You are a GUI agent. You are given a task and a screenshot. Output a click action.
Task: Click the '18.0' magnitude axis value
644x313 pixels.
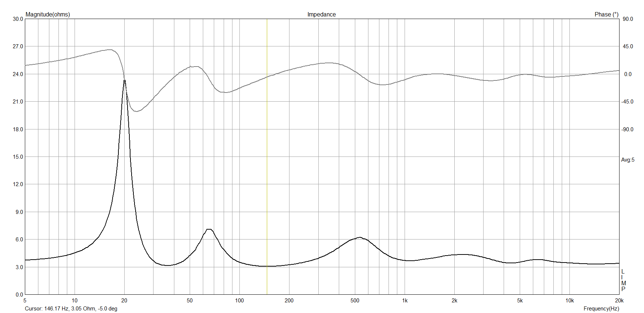coord(18,129)
